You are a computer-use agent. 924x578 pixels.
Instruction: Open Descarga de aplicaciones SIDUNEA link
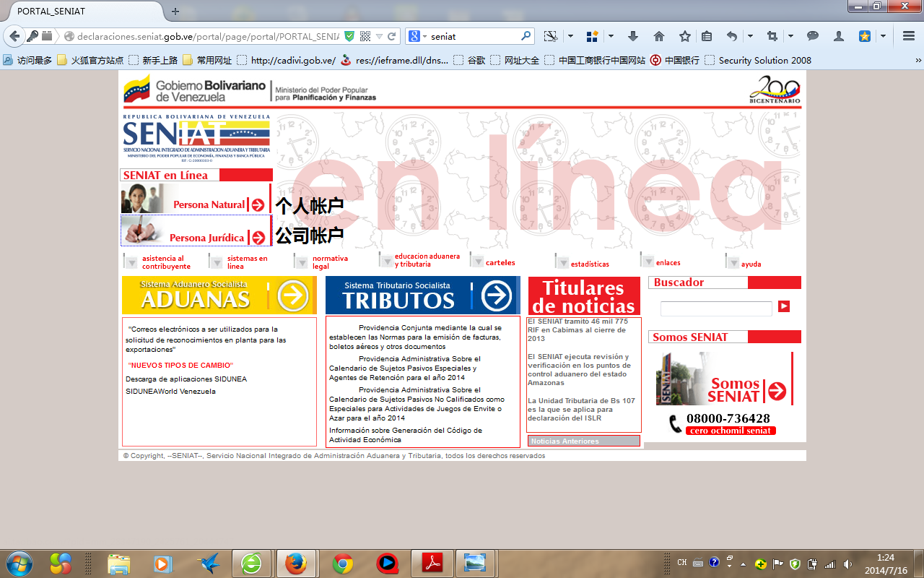click(186, 379)
